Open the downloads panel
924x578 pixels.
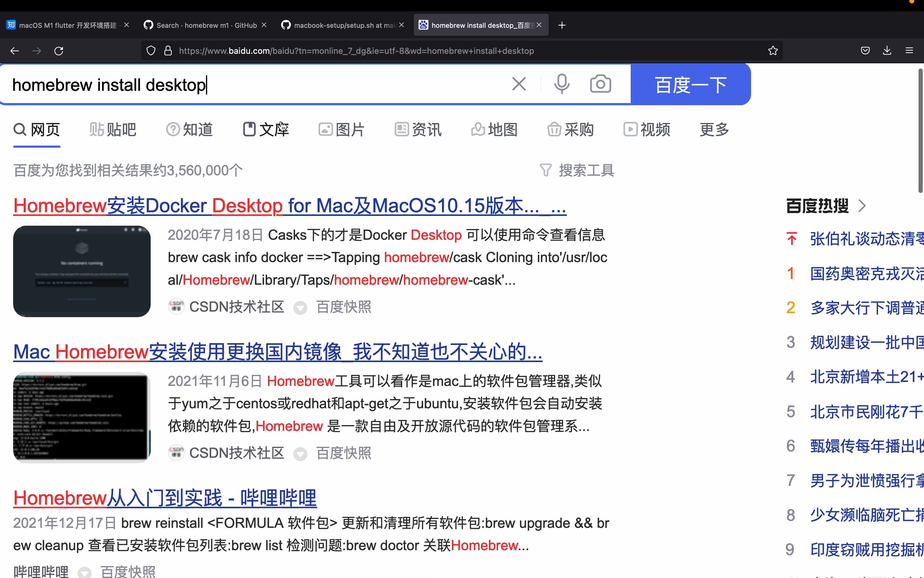coord(887,51)
